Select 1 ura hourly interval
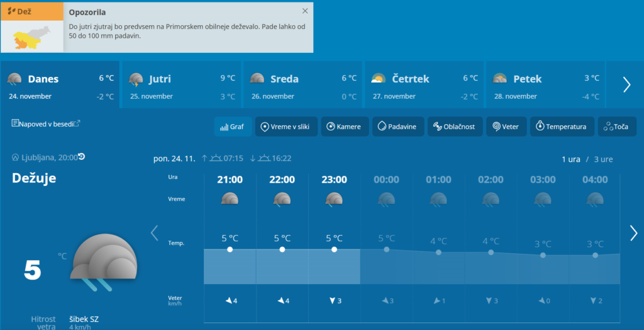Screen dimensions: 644x330 [x=571, y=159]
